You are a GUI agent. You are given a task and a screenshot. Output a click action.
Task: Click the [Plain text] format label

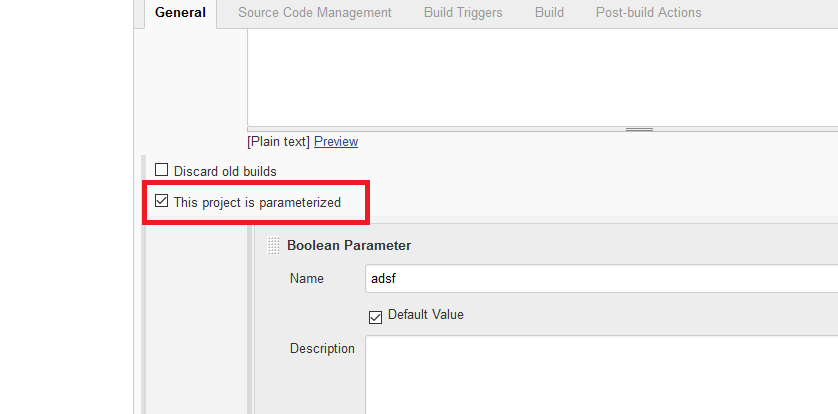[279, 142]
